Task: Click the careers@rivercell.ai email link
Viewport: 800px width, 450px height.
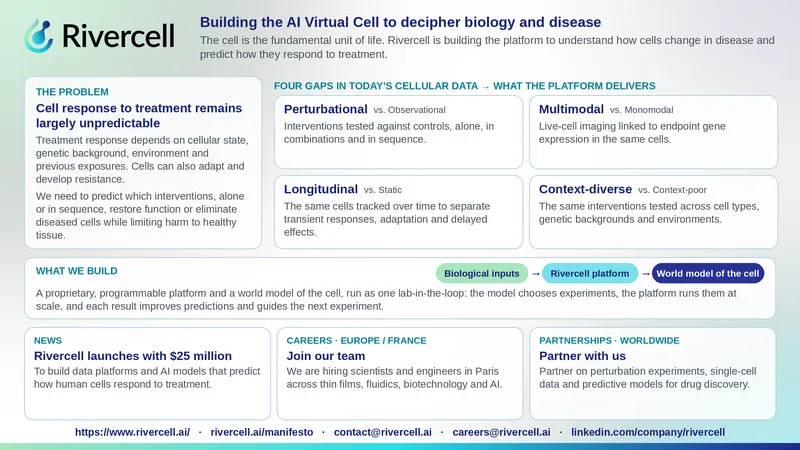Action: click(x=502, y=432)
